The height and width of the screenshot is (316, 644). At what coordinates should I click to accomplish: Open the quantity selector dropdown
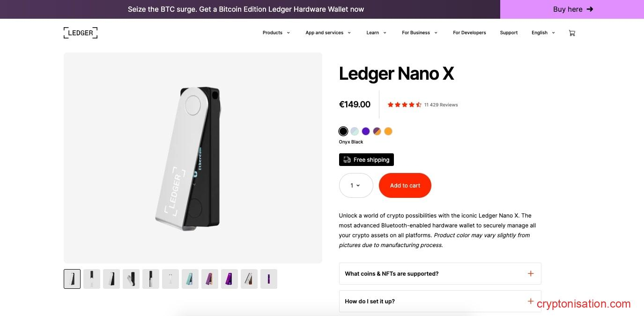point(355,185)
